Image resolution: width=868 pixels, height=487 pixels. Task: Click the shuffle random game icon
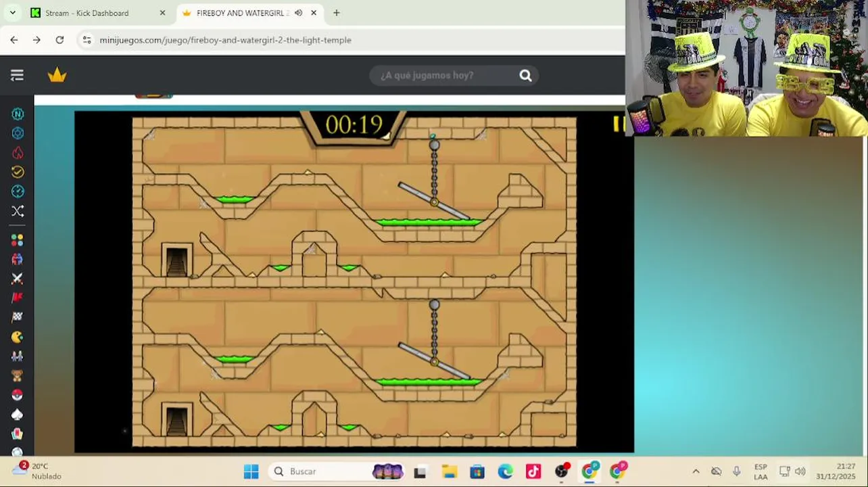18,211
